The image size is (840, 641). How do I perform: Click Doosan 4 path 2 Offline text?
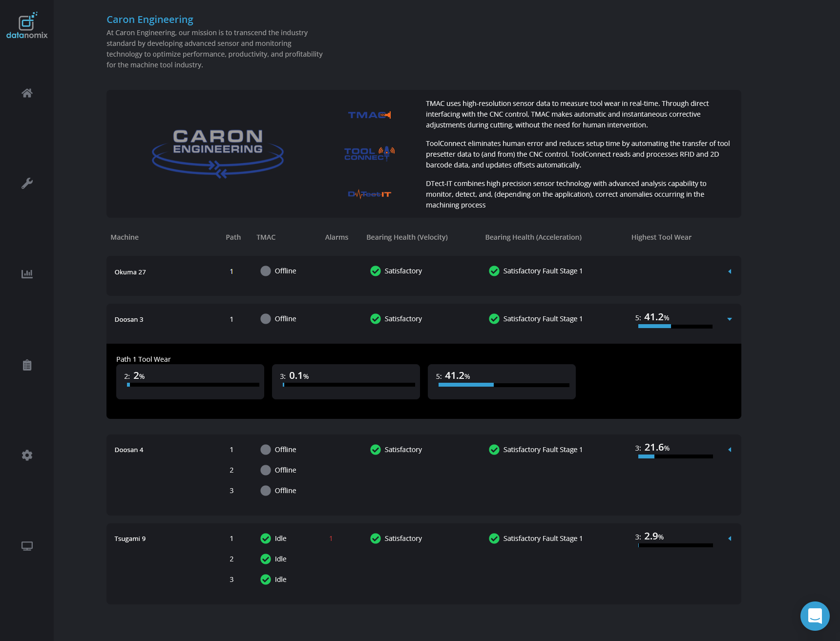coord(285,470)
